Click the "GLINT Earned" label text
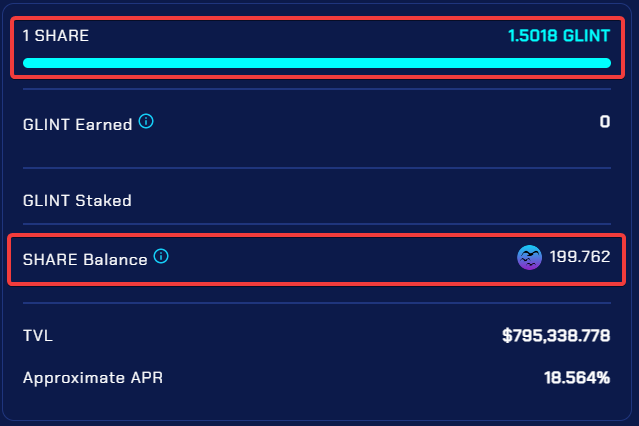Viewport: 639px width, 426px height. [77, 124]
